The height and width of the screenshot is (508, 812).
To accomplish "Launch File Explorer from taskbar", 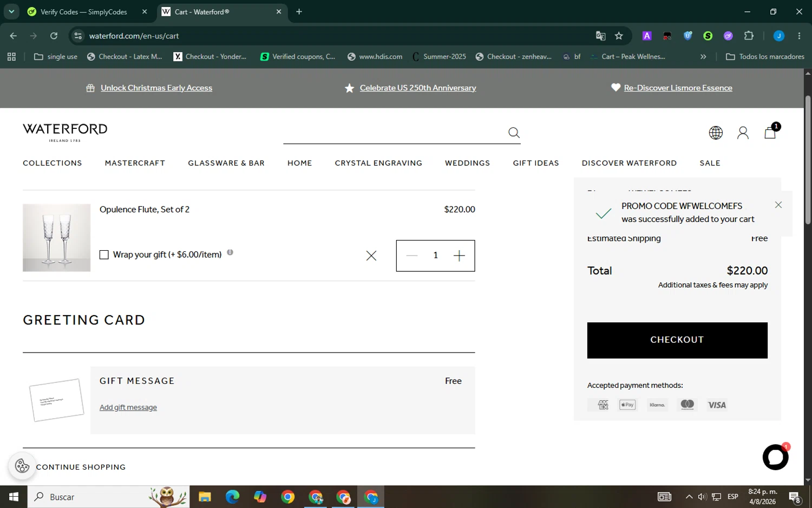I will [204, 497].
